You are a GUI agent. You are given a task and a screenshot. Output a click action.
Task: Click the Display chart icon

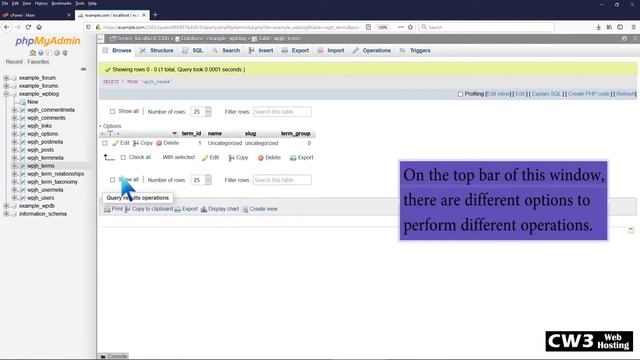[204, 209]
